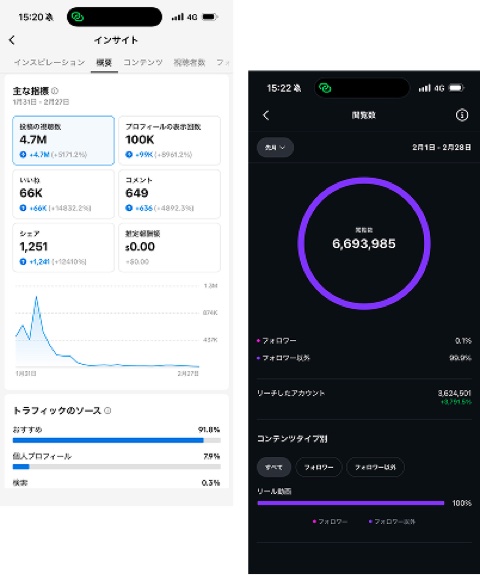The image size is (480, 575).
Task: Select the 概要 tab
Action: (104, 63)
